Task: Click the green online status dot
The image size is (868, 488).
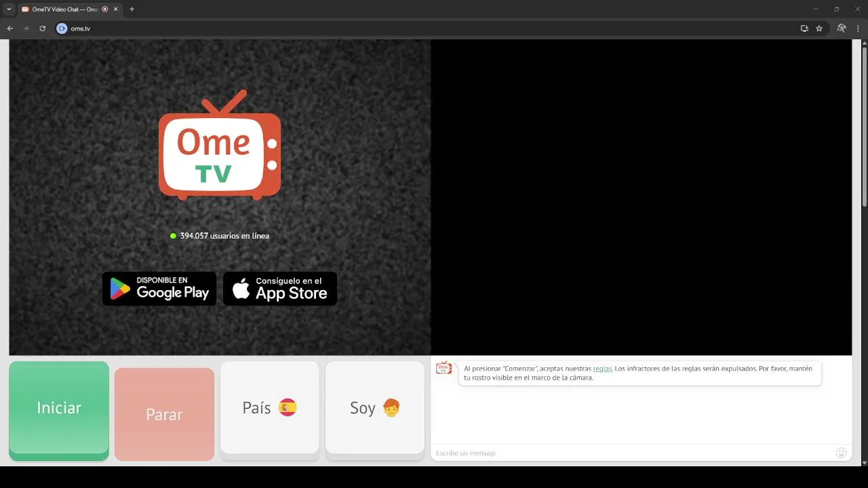Action: click(174, 236)
